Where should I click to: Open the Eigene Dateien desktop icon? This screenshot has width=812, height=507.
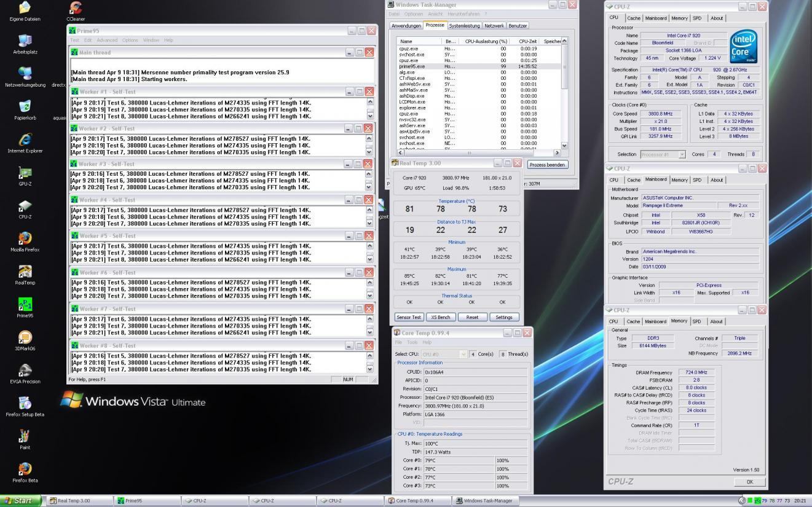(x=25, y=11)
